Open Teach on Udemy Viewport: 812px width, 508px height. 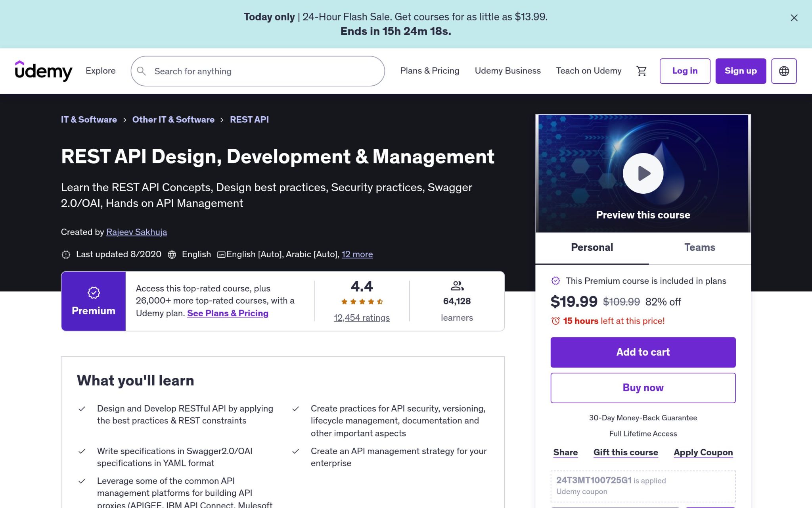coord(589,71)
